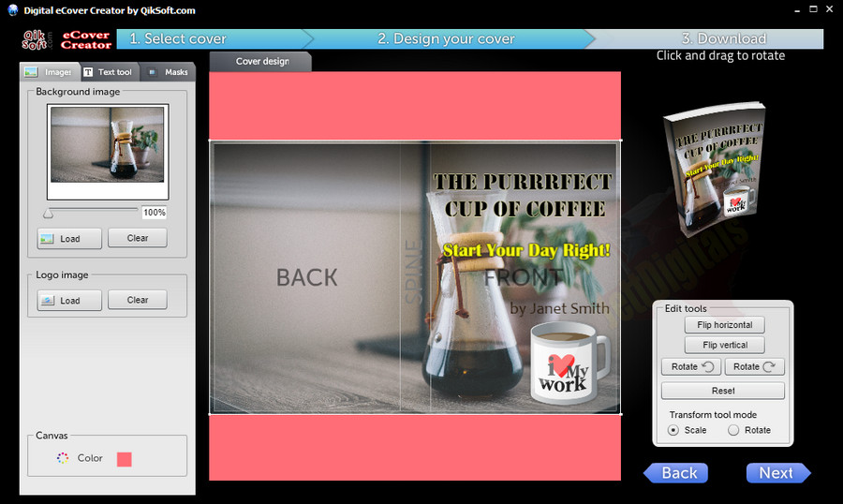The width and height of the screenshot is (843, 504).
Task: Minimize the eCover Creator window
Action: pos(797,9)
